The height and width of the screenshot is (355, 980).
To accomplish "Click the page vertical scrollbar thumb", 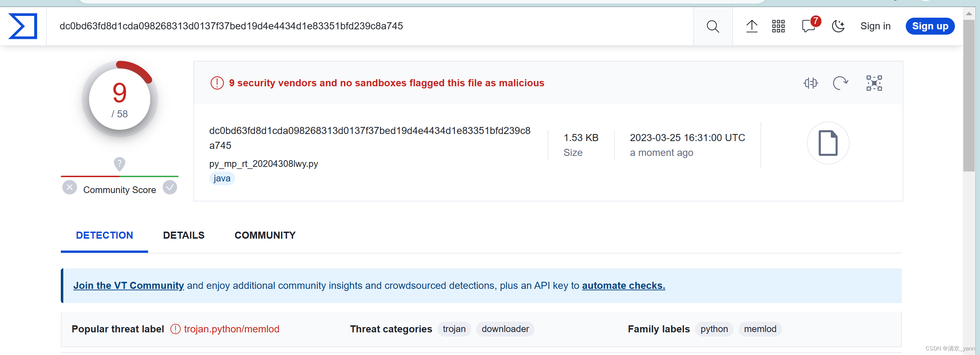I will click(969, 95).
